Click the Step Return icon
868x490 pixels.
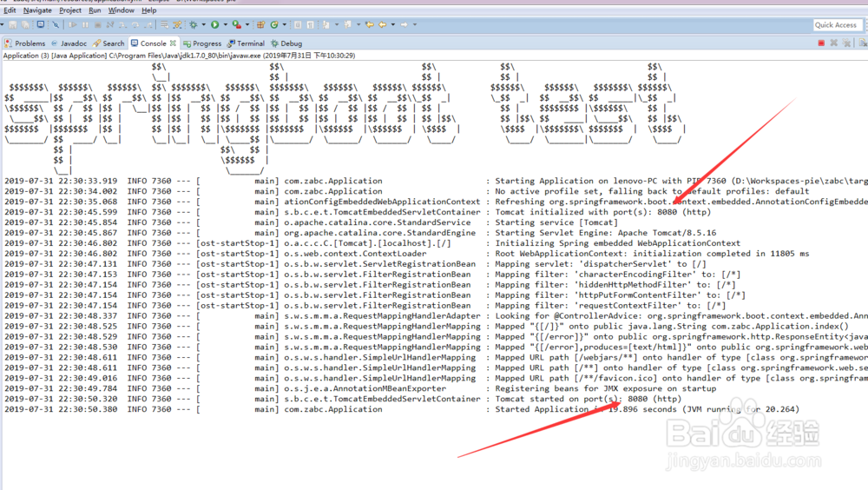148,25
